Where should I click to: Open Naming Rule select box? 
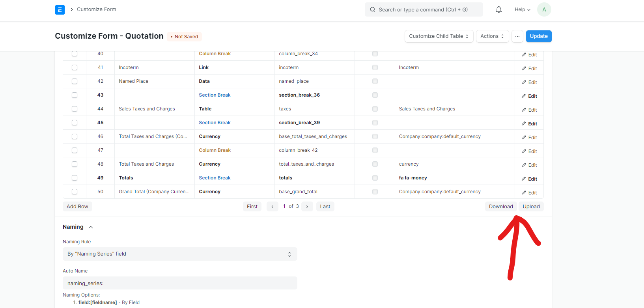point(180,254)
